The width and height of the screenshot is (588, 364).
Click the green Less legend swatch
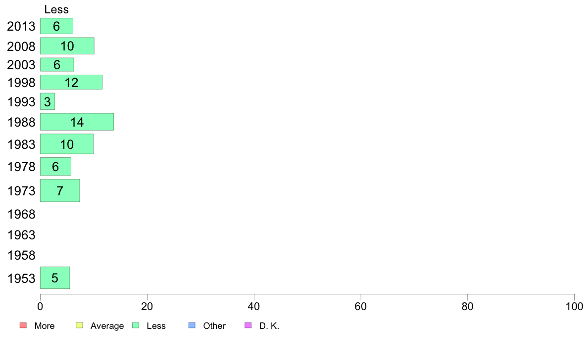136,325
